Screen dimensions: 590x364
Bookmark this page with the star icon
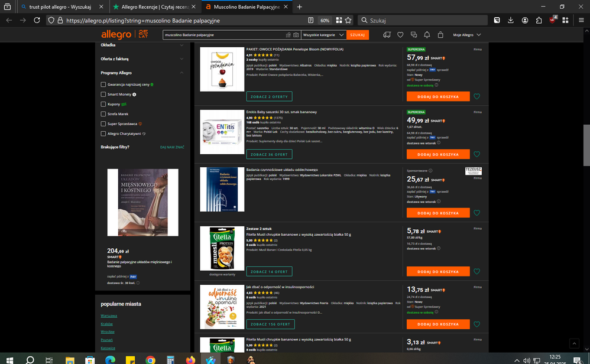pos(348,20)
